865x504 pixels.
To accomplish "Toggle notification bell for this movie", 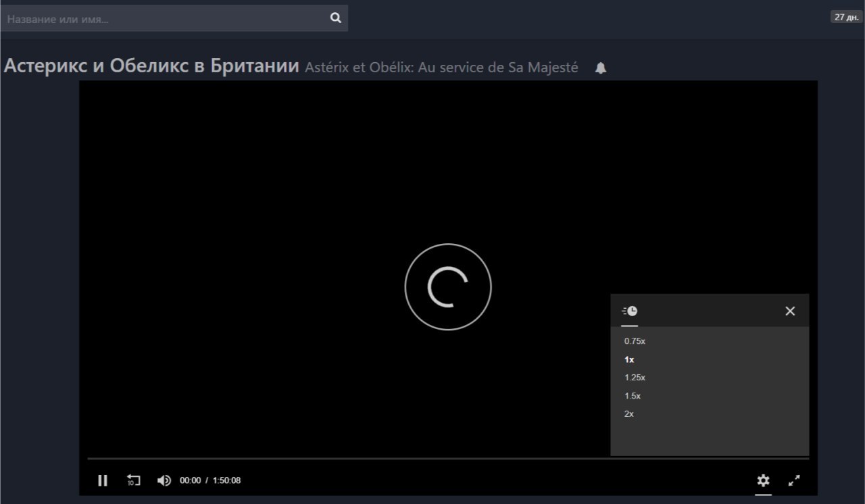I will click(600, 68).
